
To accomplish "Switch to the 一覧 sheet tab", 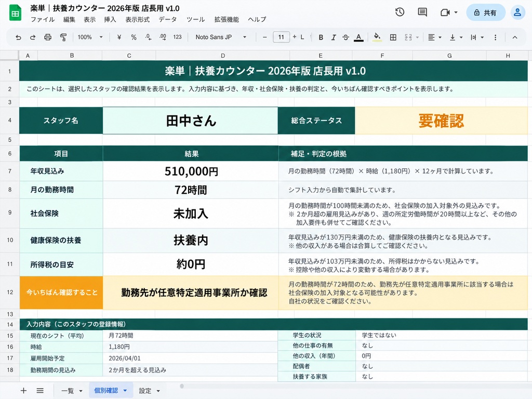I will pos(72,391).
